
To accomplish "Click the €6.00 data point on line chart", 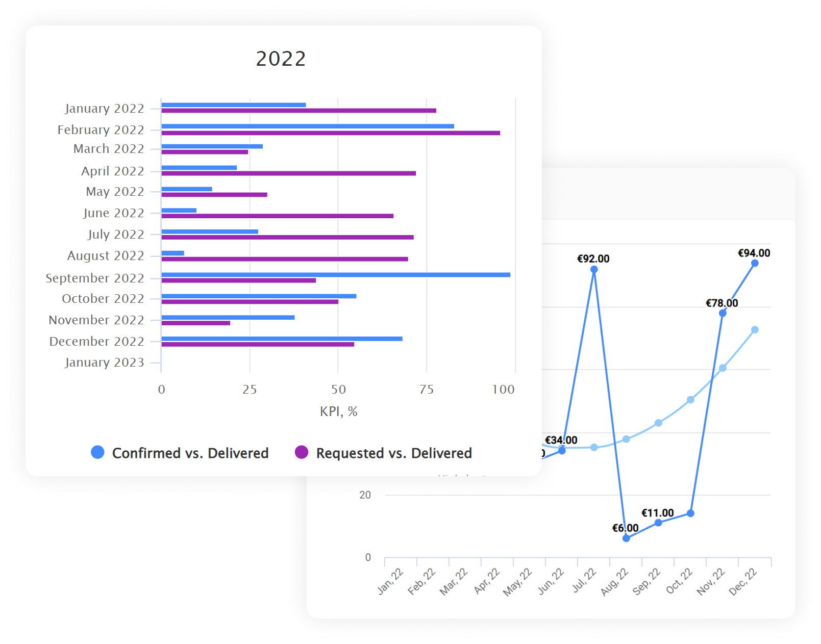I will 626,538.
